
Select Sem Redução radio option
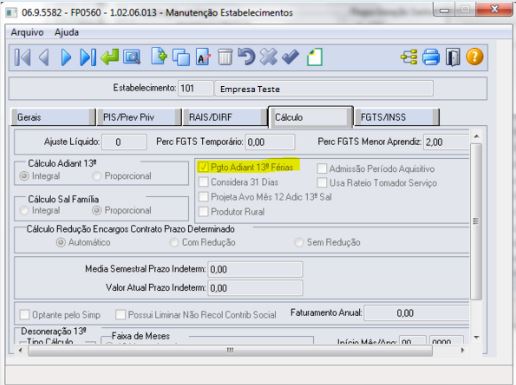pyautogui.click(x=299, y=242)
